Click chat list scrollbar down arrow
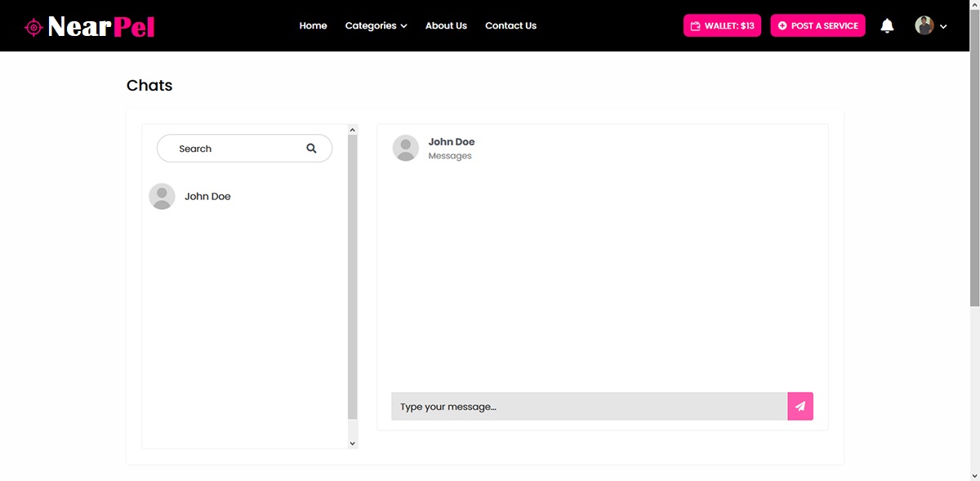 click(353, 443)
